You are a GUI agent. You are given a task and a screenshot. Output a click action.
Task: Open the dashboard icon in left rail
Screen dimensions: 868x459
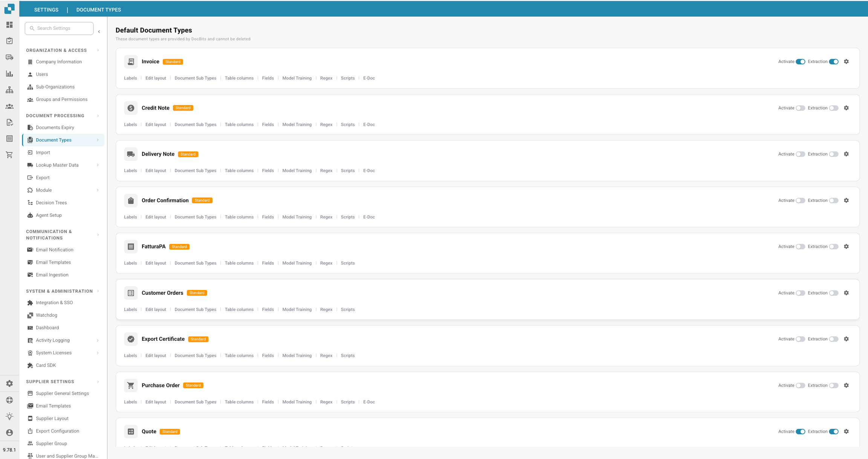pyautogui.click(x=9, y=25)
